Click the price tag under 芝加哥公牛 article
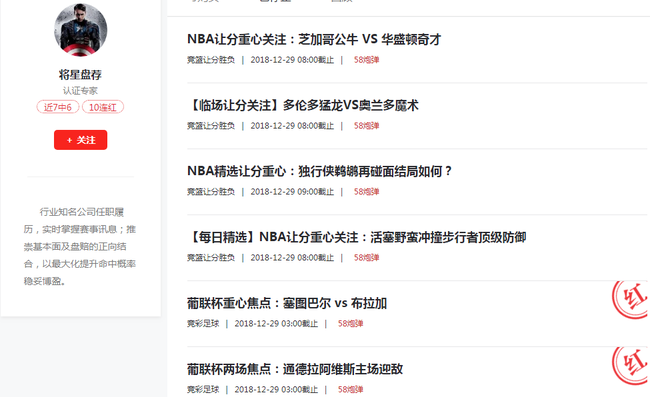This screenshot has height=397, width=650. (366, 60)
